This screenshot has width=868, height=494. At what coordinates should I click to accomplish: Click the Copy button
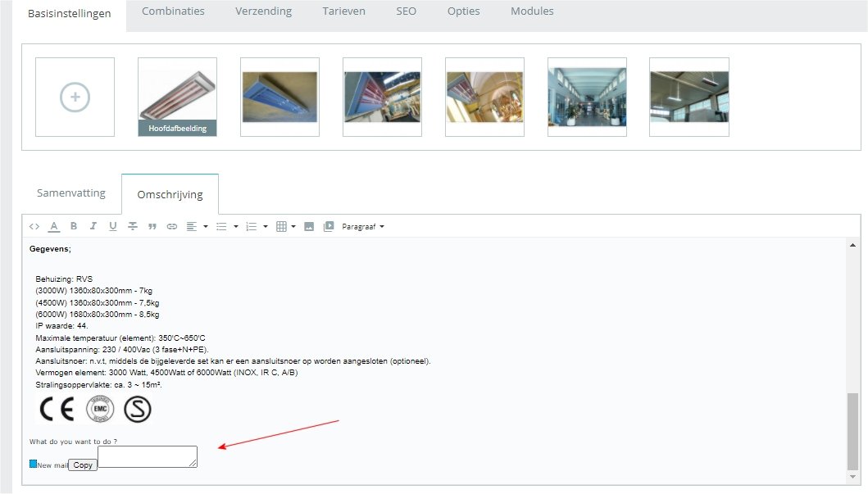(x=83, y=465)
